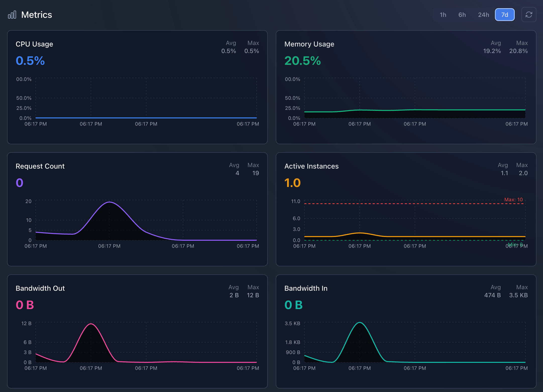This screenshot has height=392, width=543.
Task: Click the Memory Usage Max value
Action: [518, 51]
